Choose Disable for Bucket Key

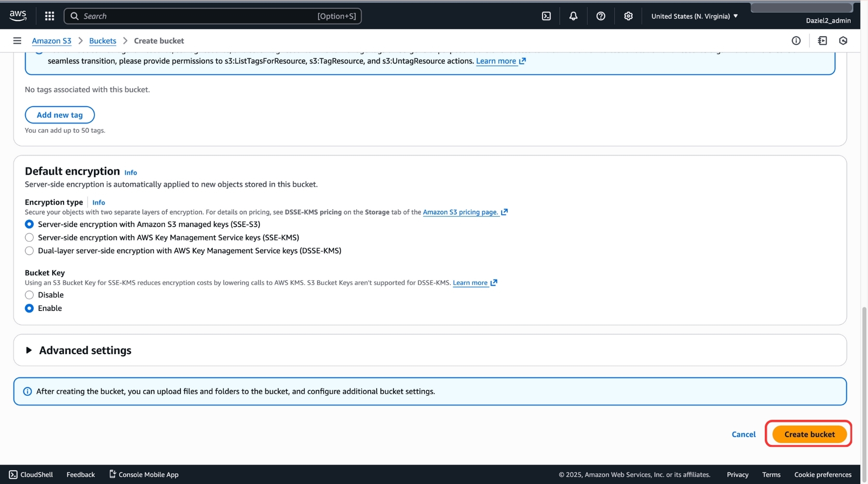(29, 295)
